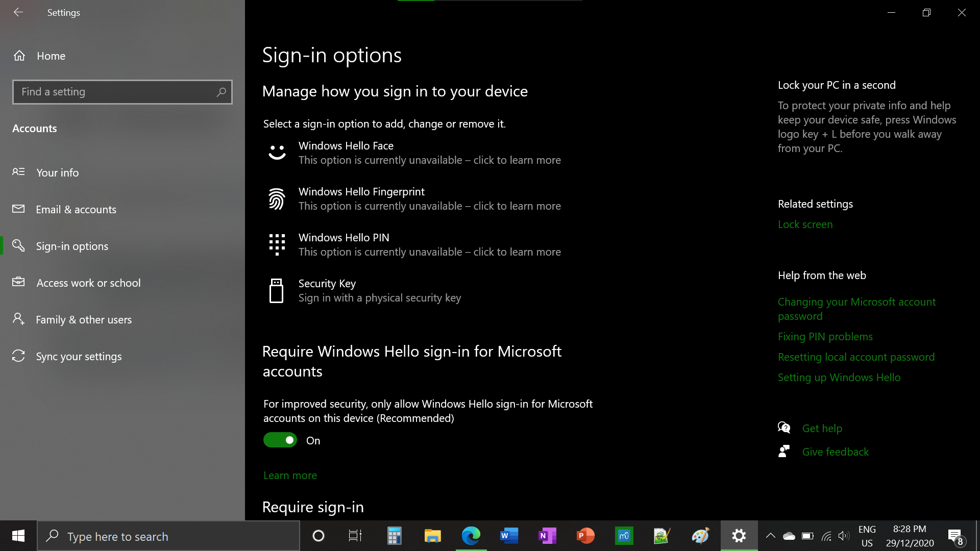Click the Find a setting search box

[x=115, y=92]
